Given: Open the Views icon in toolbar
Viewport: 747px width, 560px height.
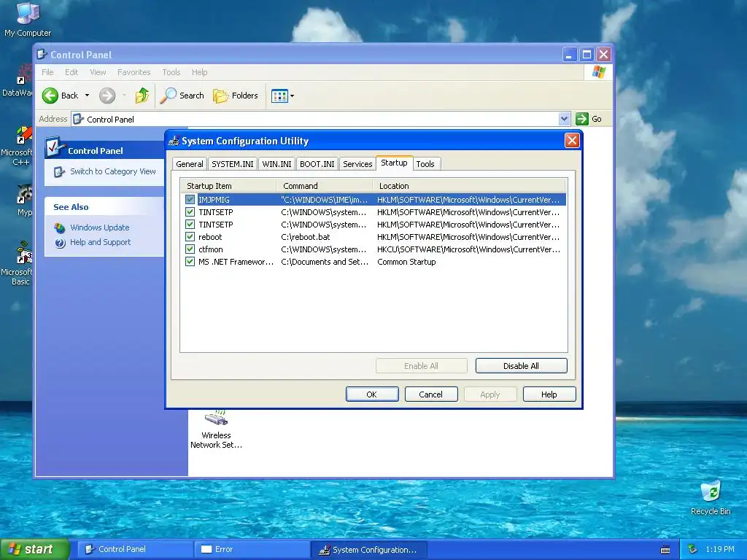Looking at the screenshot, I should click(x=279, y=96).
